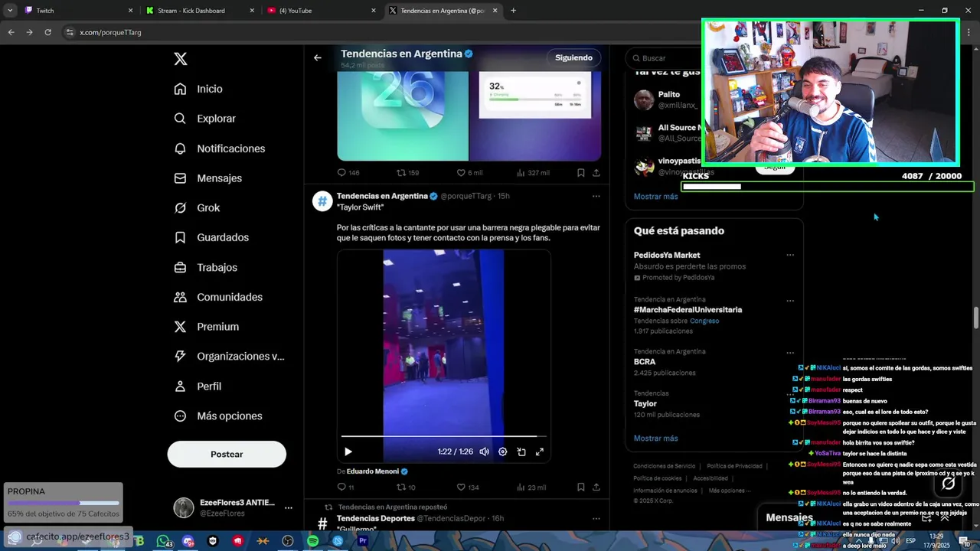Click the Organizaciones lightning icon

[180, 357]
